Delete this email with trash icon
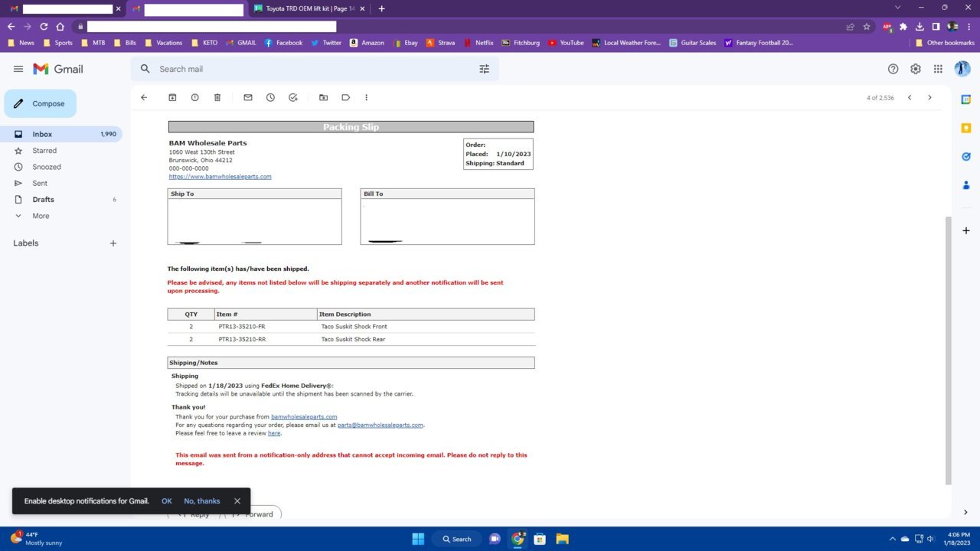The height and width of the screenshot is (551, 980). click(217, 97)
